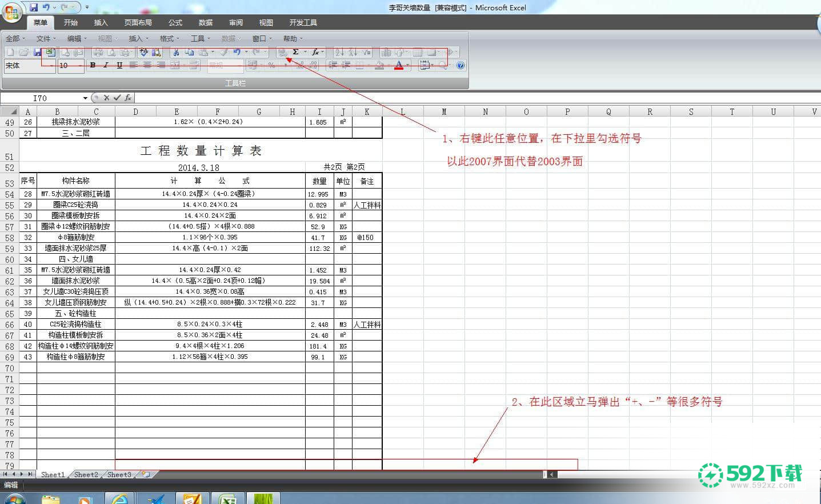The image size is (821, 504).
Task: Open the 文件 dropdown menu
Action: (x=46, y=38)
